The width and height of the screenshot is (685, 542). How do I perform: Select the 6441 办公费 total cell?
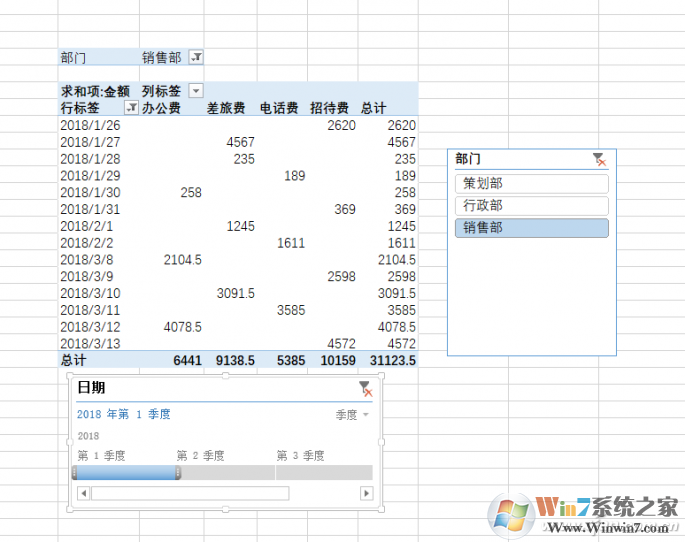click(187, 360)
